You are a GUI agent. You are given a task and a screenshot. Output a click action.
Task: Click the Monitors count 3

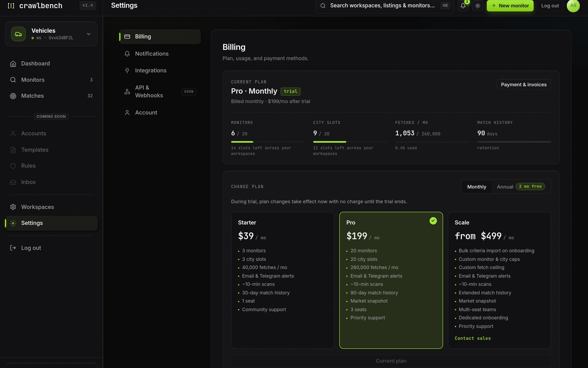tap(91, 80)
